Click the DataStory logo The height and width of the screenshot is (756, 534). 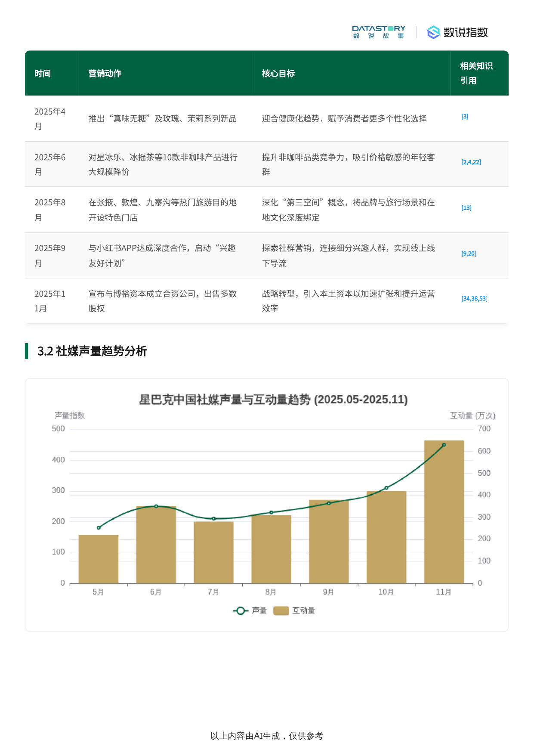(378, 32)
